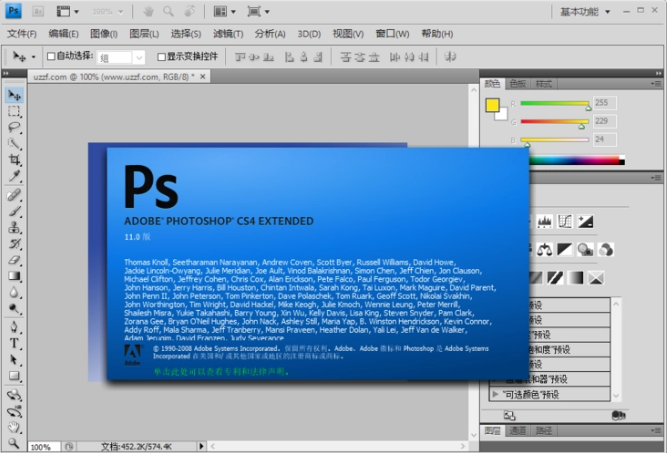Click the Rotate View tool in top bar
Screen dimensions: 668x453
190,12
